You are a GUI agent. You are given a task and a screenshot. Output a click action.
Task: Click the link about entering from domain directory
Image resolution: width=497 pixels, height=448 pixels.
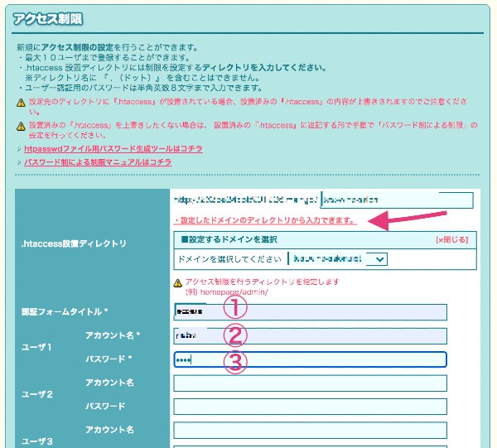pyautogui.click(x=265, y=220)
